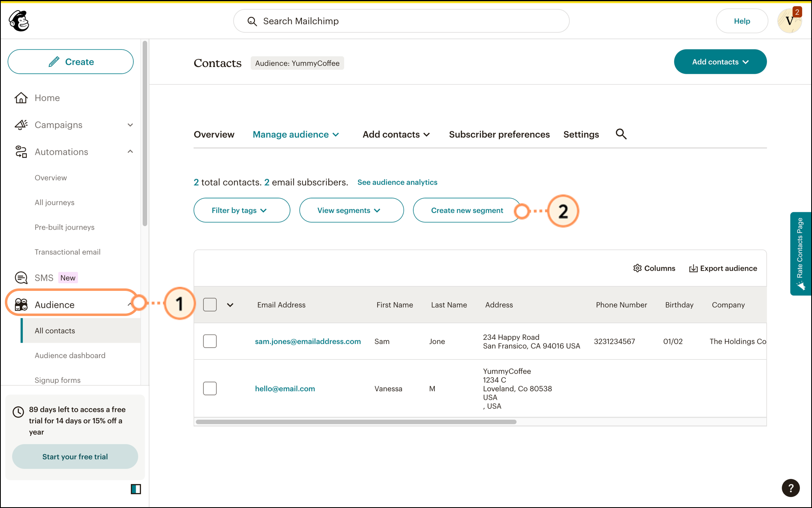Viewport: 812px width, 508px height.
Task: Open the Filter by tags dropdown
Action: click(242, 210)
